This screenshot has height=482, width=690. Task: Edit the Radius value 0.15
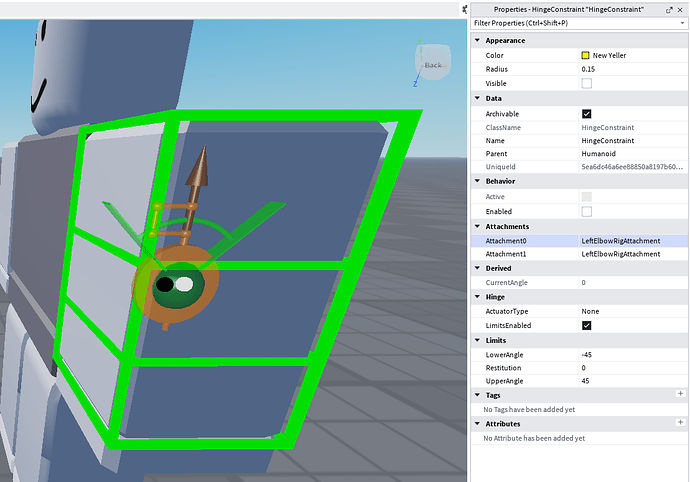588,69
